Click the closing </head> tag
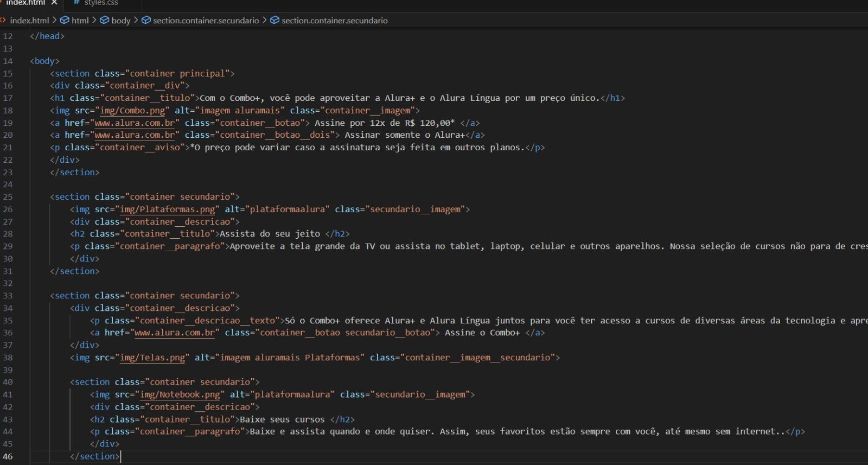 [47, 36]
